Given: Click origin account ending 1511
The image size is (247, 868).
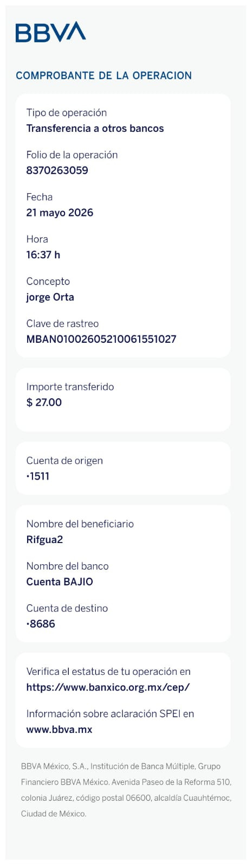Looking at the screenshot, I should click(38, 476).
